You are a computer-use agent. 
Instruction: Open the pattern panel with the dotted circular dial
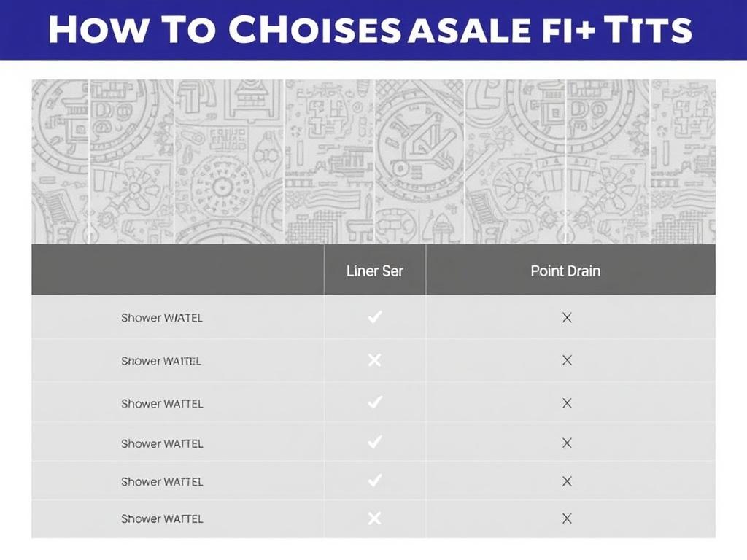click(x=230, y=162)
